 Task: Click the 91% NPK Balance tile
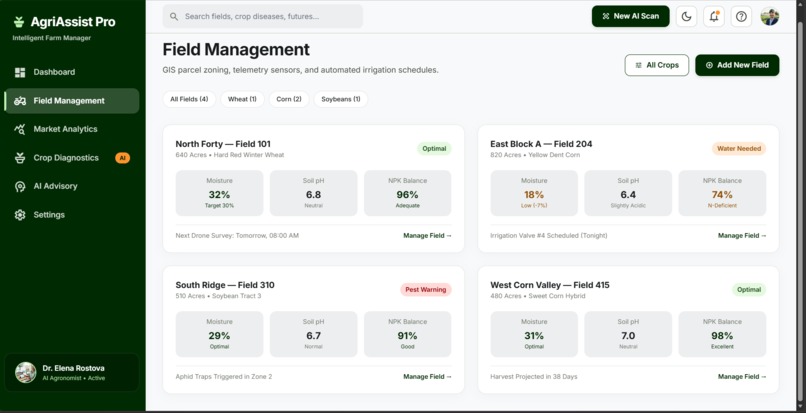tap(408, 334)
